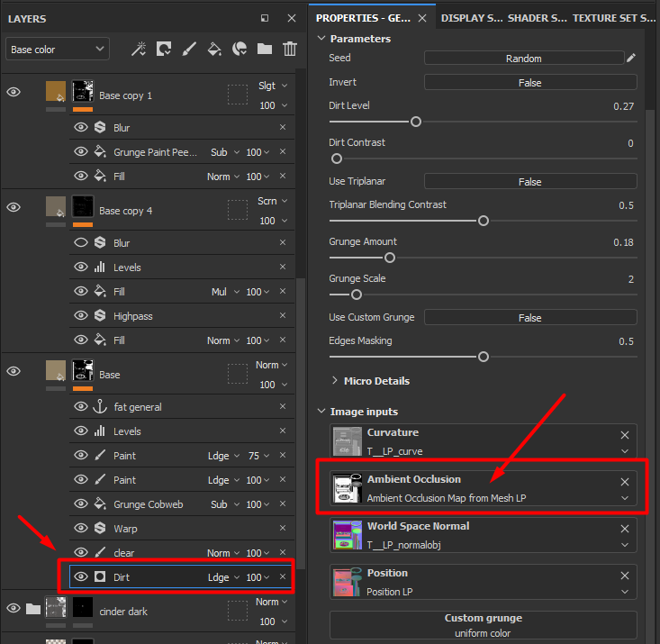Screen dimensions: 660x644
Task: Show the Blur effect under Base copy 4
Action: click(x=81, y=242)
